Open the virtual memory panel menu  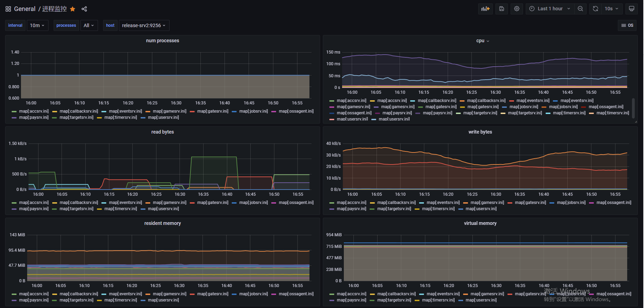click(x=480, y=223)
